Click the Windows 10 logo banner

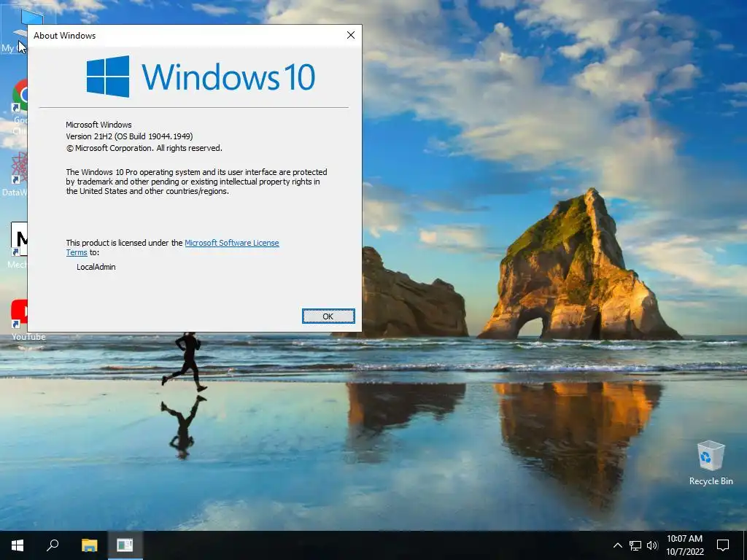(201, 77)
